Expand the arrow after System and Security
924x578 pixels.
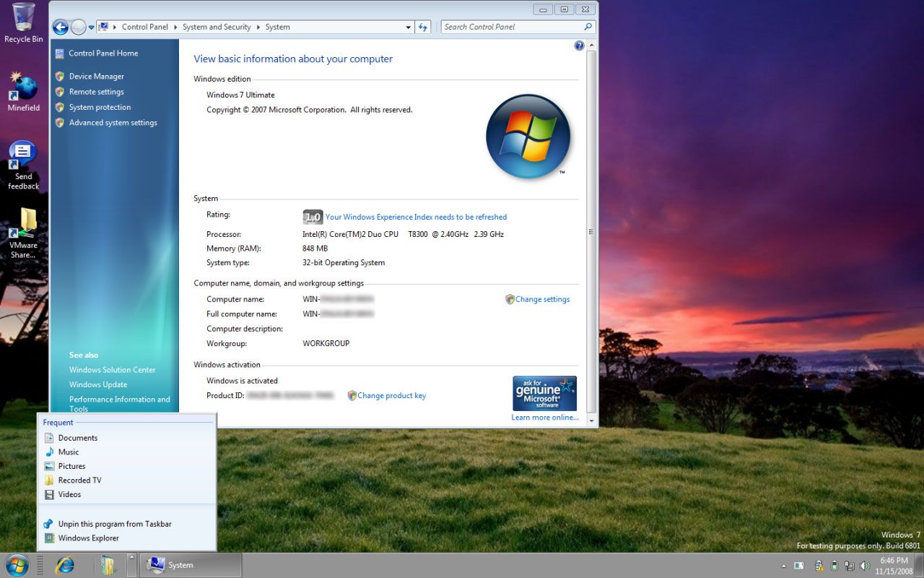pos(258,27)
